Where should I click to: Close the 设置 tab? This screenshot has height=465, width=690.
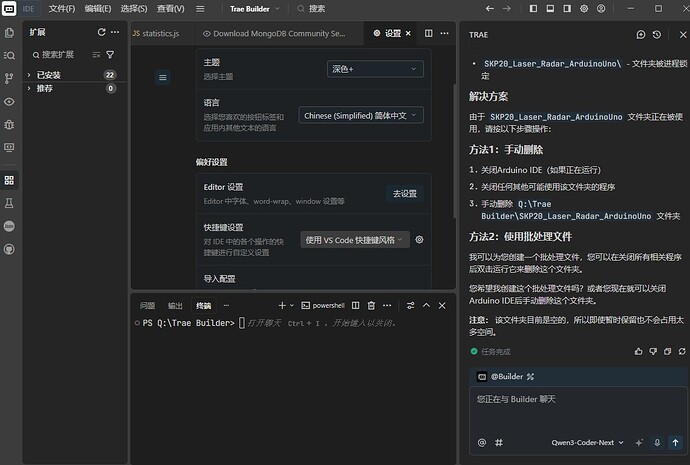pos(408,33)
